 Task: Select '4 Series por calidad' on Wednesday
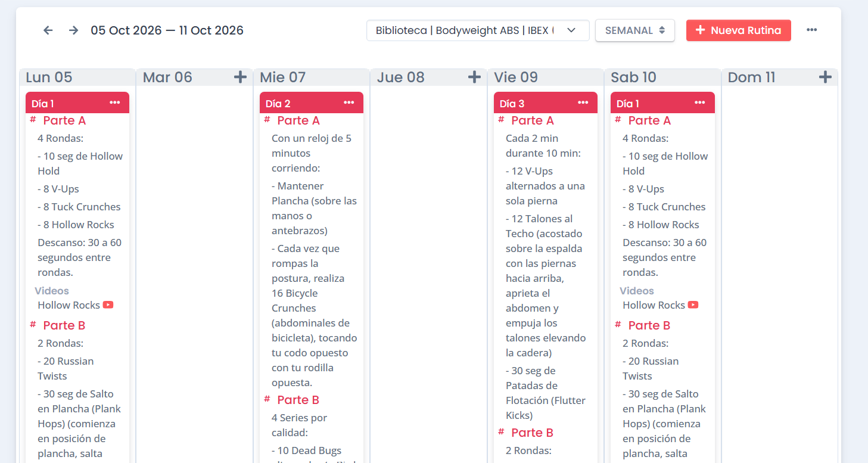click(x=299, y=425)
